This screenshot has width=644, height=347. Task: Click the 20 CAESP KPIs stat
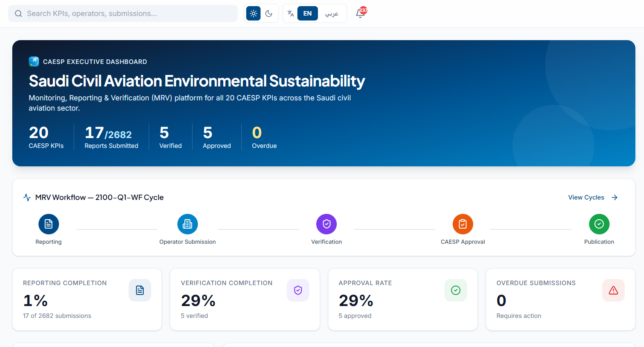click(x=46, y=137)
